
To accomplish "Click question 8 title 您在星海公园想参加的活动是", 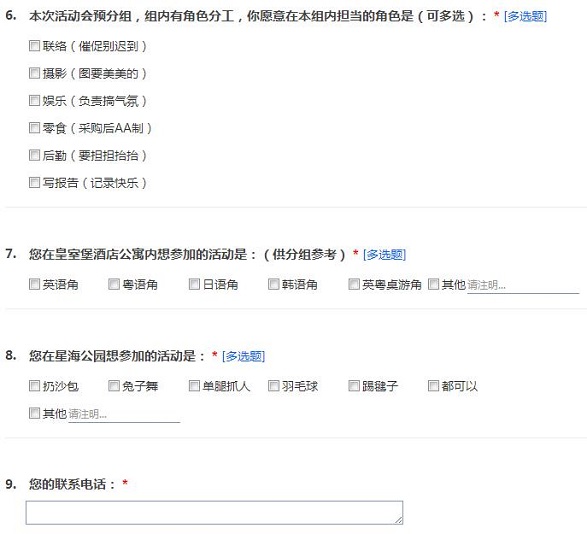I will click(112, 356).
